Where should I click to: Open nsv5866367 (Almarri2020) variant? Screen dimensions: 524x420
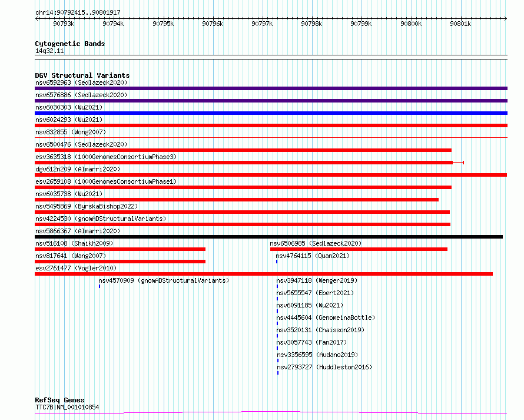pos(78,231)
